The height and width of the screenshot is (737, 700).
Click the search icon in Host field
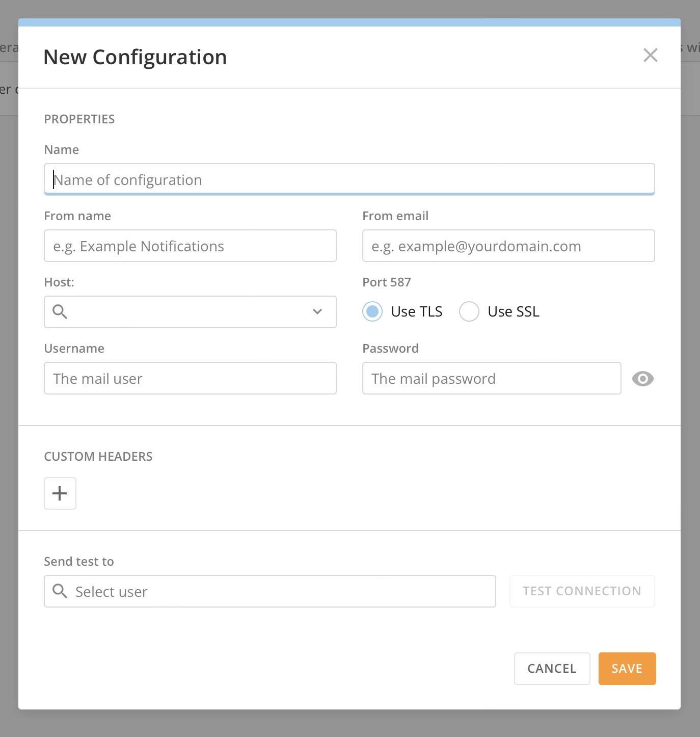60,312
